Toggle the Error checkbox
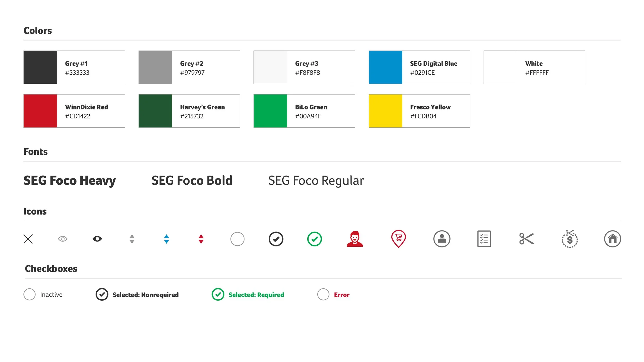The height and width of the screenshot is (362, 644). 323,294
